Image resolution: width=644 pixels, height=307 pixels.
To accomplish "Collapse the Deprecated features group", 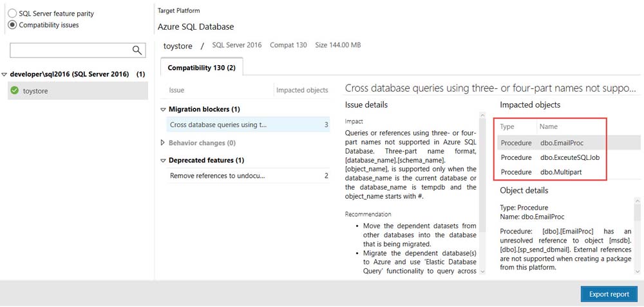I will pos(163,161).
